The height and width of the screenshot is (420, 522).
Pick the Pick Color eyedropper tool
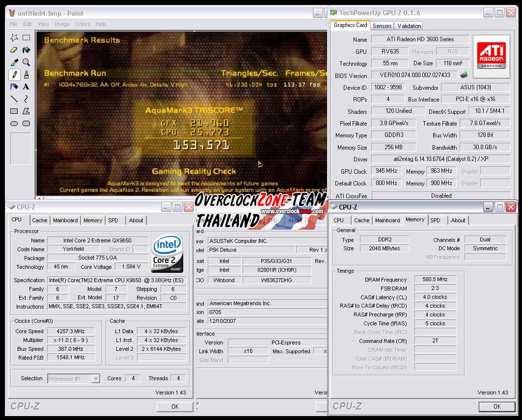(14, 62)
